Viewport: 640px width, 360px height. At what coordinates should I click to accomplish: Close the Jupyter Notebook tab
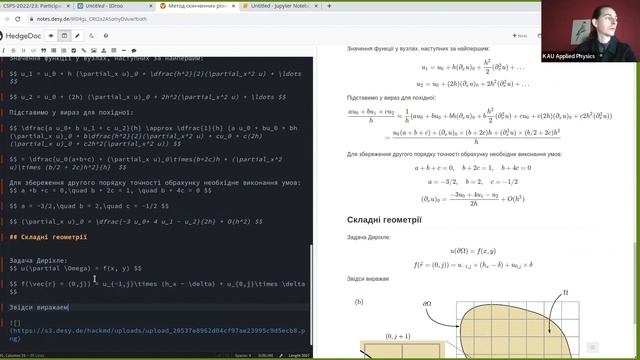(x=316, y=6)
